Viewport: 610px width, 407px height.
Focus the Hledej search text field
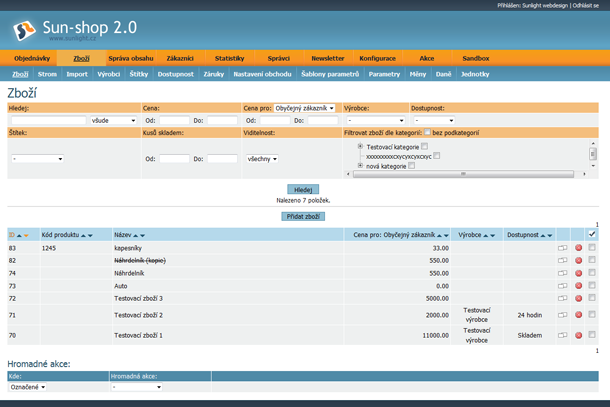point(49,120)
